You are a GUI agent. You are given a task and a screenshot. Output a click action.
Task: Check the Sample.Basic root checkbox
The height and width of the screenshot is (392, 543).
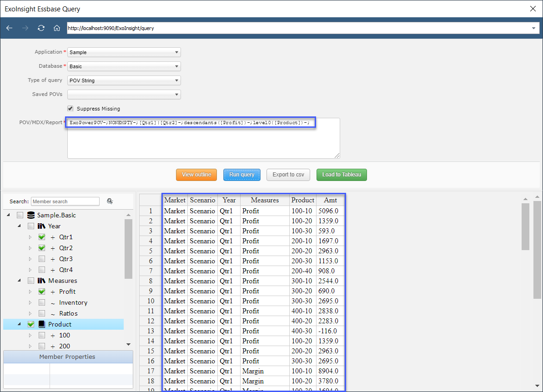click(x=20, y=215)
